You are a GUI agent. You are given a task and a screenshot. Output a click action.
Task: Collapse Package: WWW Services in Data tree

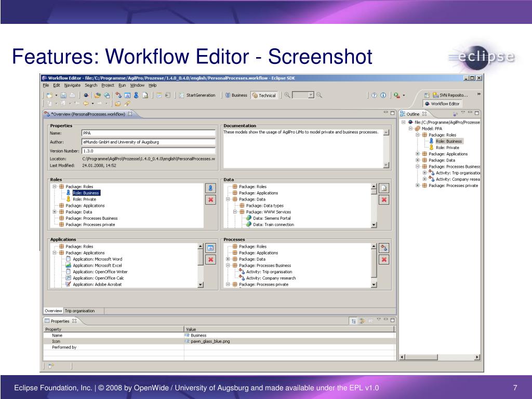(x=235, y=212)
